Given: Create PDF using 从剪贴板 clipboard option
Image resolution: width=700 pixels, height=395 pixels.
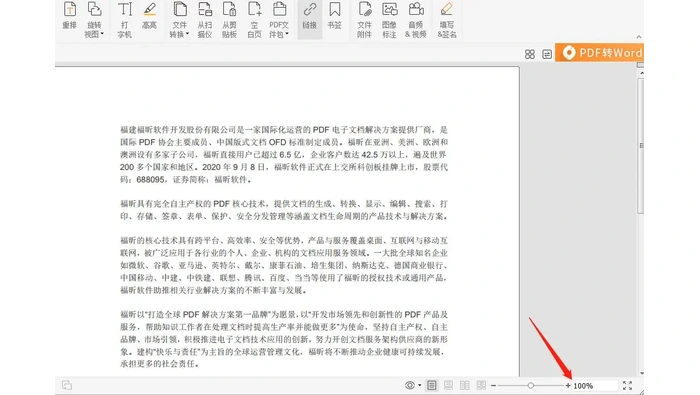Looking at the screenshot, I should (x=229, y=20).
